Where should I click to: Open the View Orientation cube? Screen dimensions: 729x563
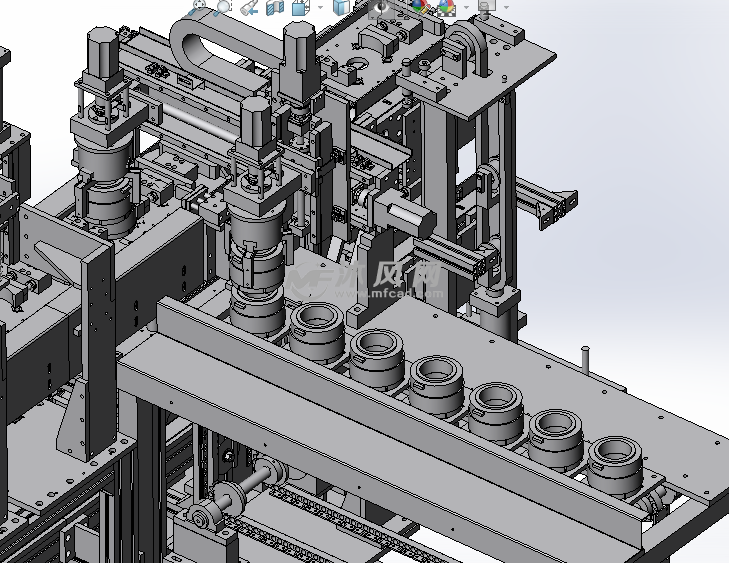pyautogui.click(x=300, y=7)
